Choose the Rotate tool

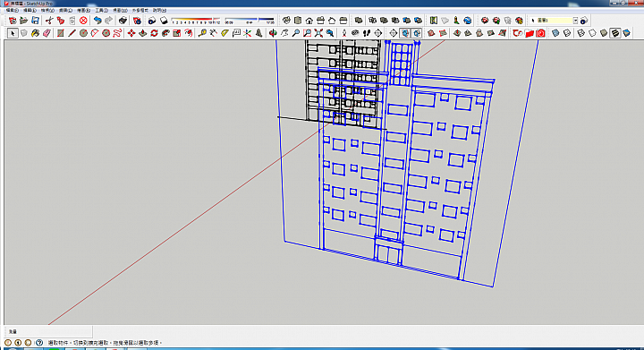(155, 33)
